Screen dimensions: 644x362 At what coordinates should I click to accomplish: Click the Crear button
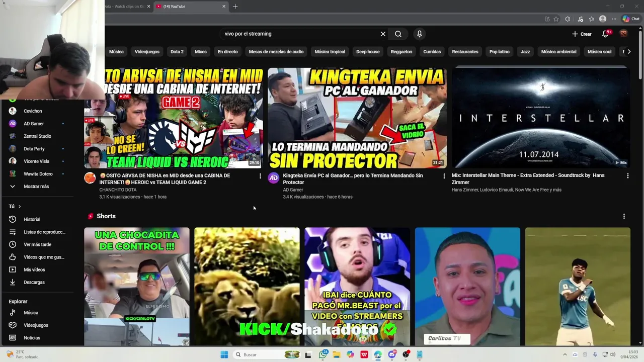point(582,34)
